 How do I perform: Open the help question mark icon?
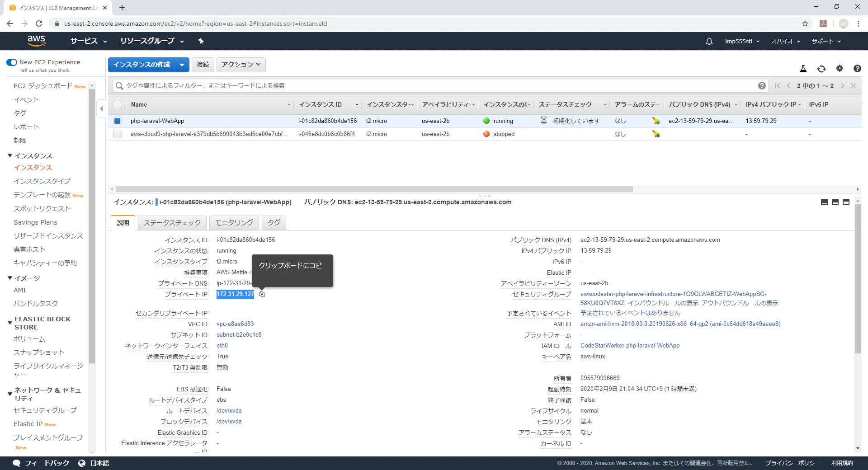tap(857, 69)
